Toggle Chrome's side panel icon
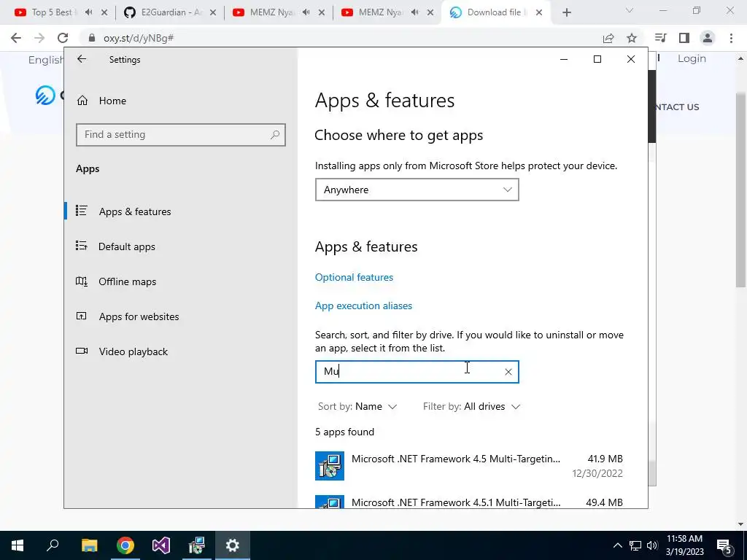 pyautogui.click(x=684, y=38)
